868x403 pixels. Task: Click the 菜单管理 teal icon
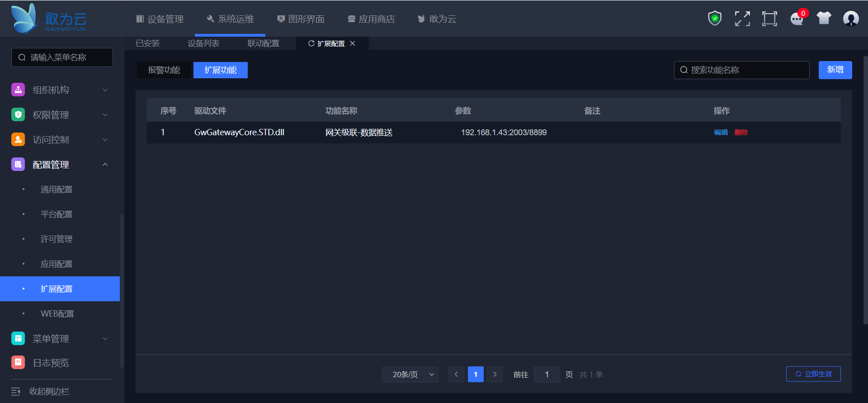(x=18, y=338)
